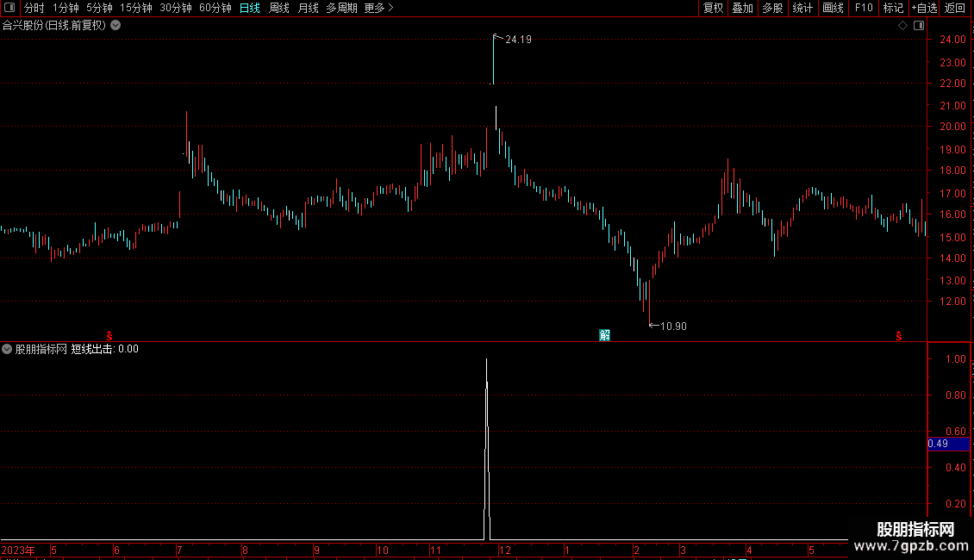The image size is (974, 560).
Task: Switch to 月线 monthly chart
Action: click(308, 8)
